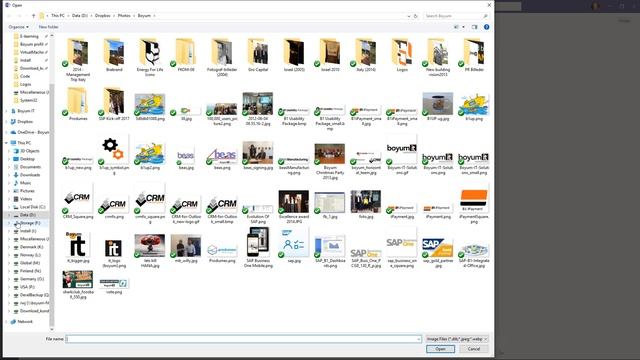
Task: Expand the Data (D:) drive node
Action: (x=9, y=215)
